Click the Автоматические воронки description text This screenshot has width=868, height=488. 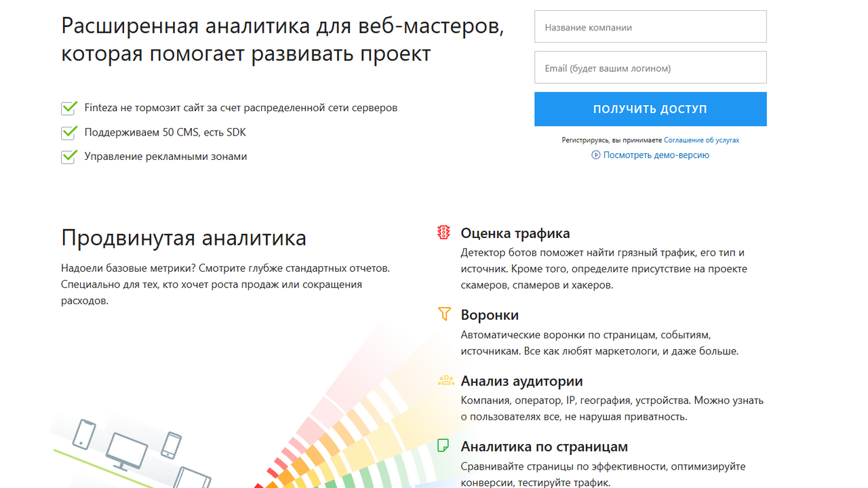599,343
